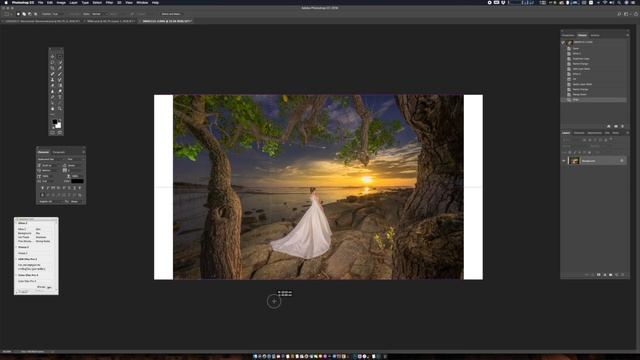
Task: Select the Hand tool
Action: click(52, 109)
